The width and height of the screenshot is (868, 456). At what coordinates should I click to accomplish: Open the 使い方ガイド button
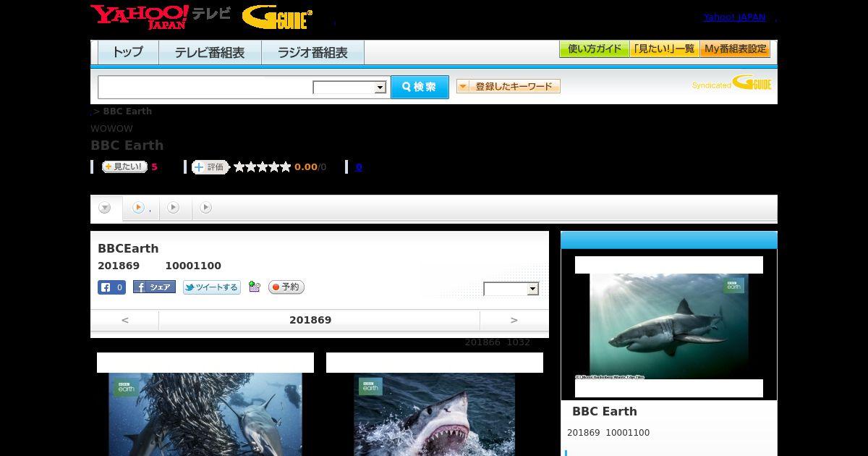594,49
